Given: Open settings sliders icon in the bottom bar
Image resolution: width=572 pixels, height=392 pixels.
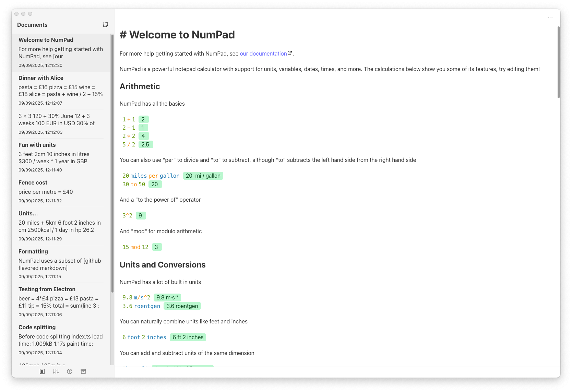Looking at the screenshot, I should 56,371.
